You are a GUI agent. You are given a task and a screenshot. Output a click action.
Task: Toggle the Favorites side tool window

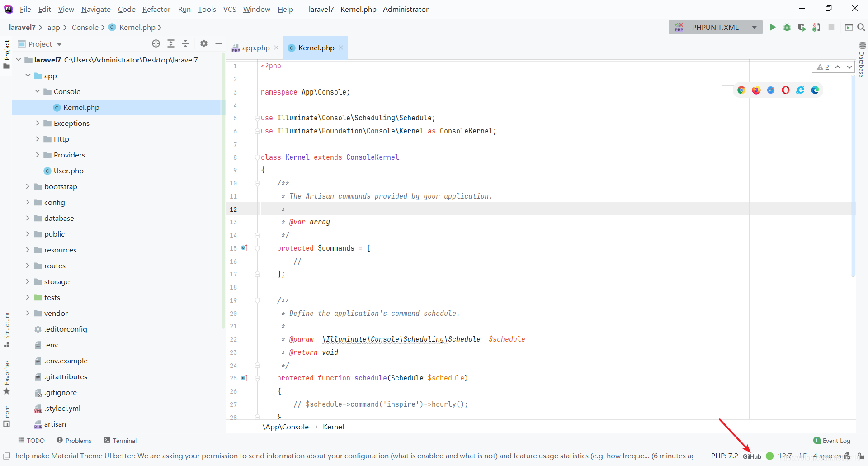pos(7,377)
